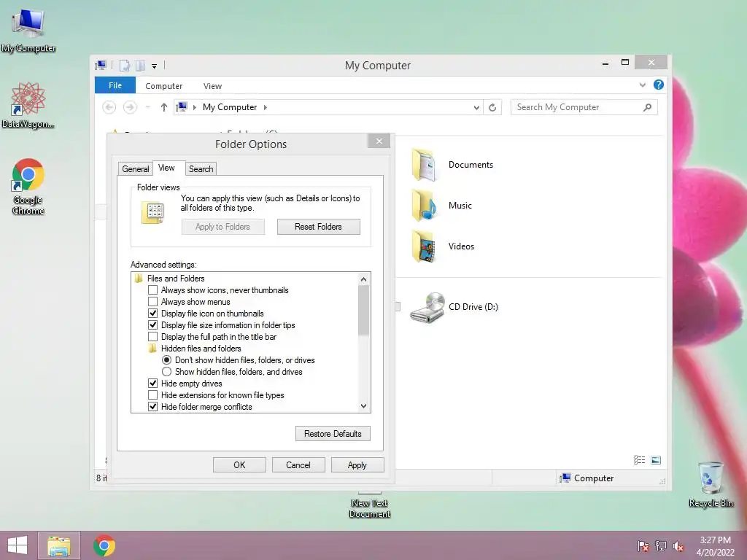Uncheck Hide empty drives
The height and width of the screenshot is (560, 747).
[153, 384]
